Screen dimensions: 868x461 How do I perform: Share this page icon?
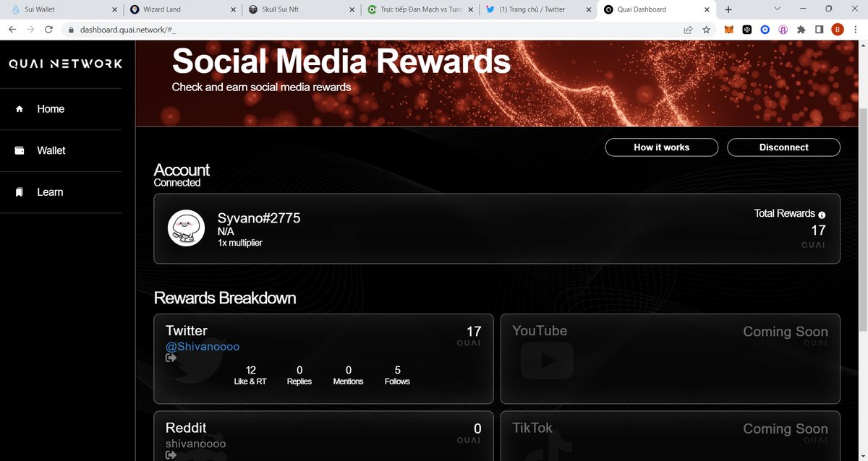pos(688,30)
